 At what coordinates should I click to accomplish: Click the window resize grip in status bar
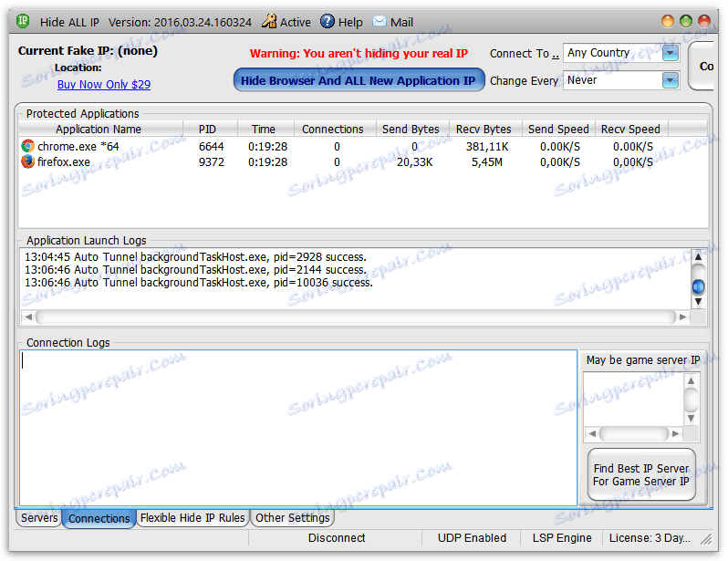point(706,539)
